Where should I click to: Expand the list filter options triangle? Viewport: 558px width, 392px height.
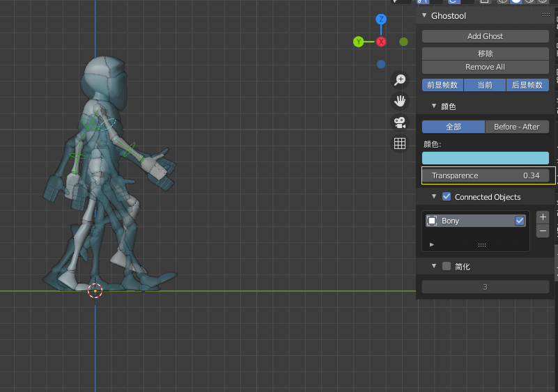tap(432, 244)
